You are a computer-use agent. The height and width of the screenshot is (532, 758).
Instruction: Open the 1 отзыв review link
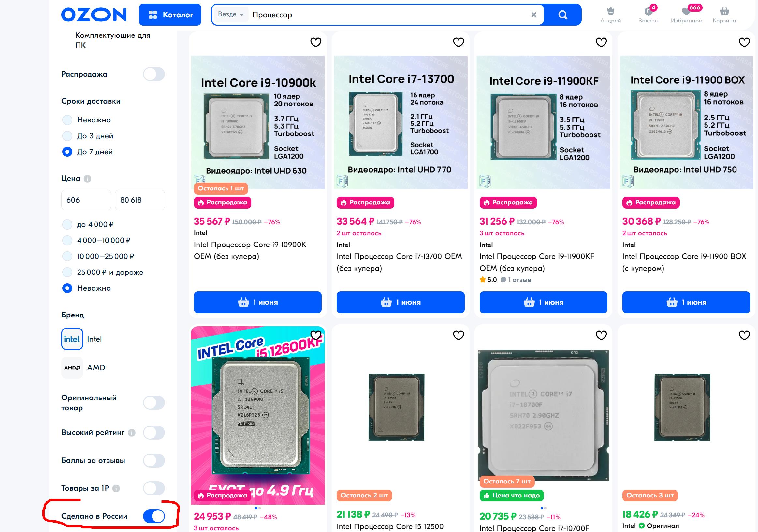(x=516, y=280)
